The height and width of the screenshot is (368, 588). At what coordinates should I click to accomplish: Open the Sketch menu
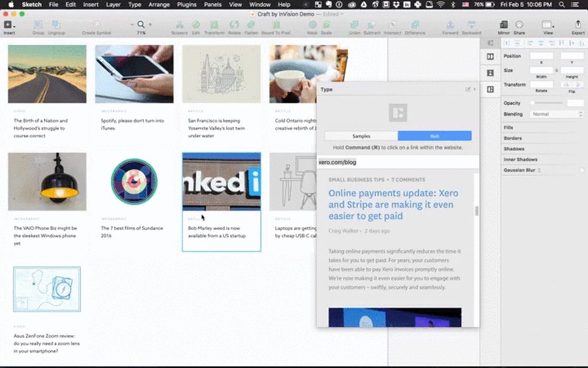[32, 5]
